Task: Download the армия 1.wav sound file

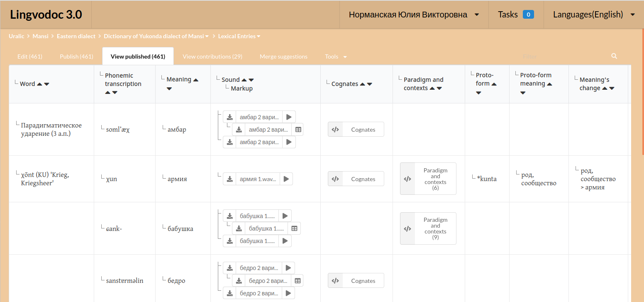Action: click(229, 179)
